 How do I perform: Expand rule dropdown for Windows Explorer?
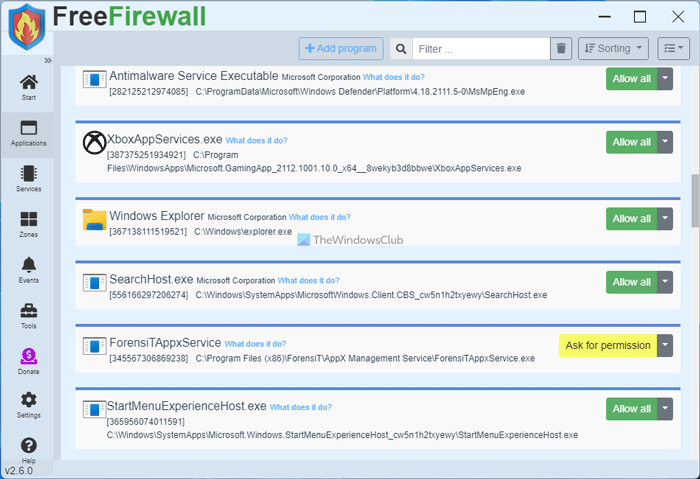665,219
